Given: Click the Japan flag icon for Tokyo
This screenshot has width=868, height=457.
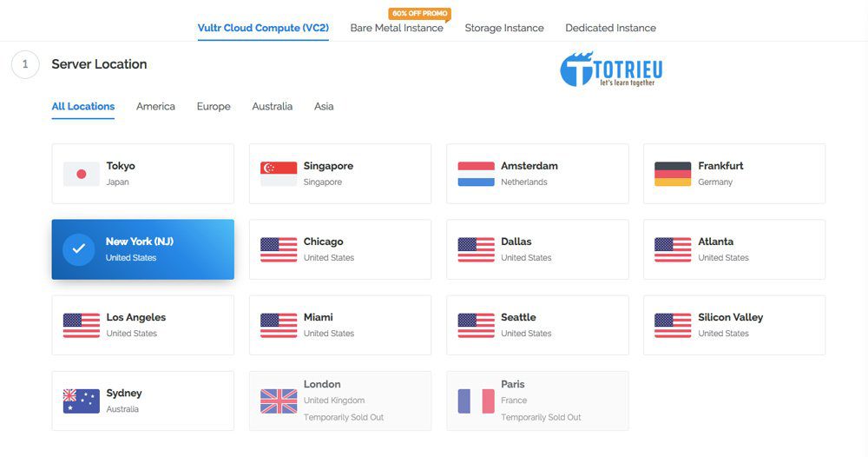Looking at the screenshot, I should point(82,174).
